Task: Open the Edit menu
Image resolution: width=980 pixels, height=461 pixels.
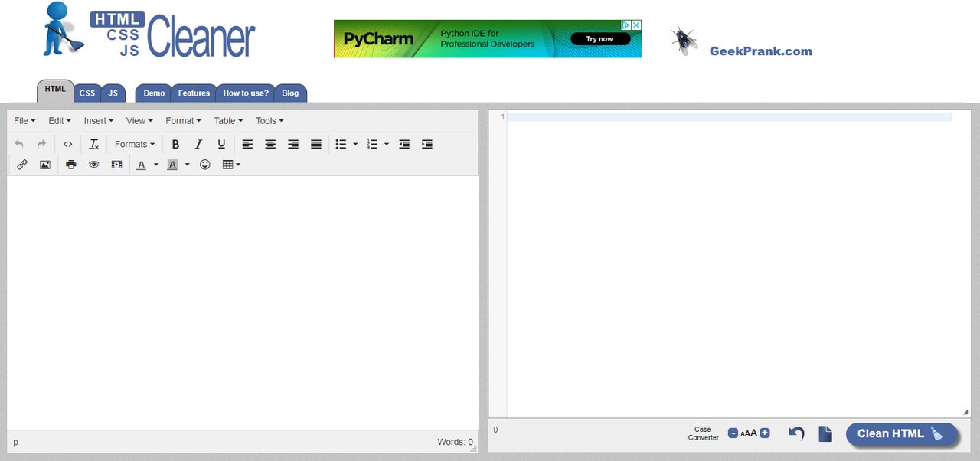Action: tap(60, 121)
